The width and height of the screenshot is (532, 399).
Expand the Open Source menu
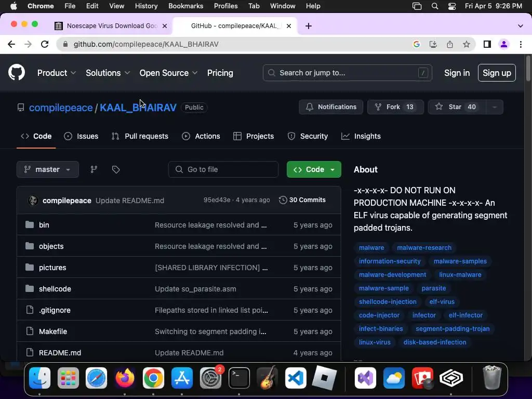(x=168, y=73)
